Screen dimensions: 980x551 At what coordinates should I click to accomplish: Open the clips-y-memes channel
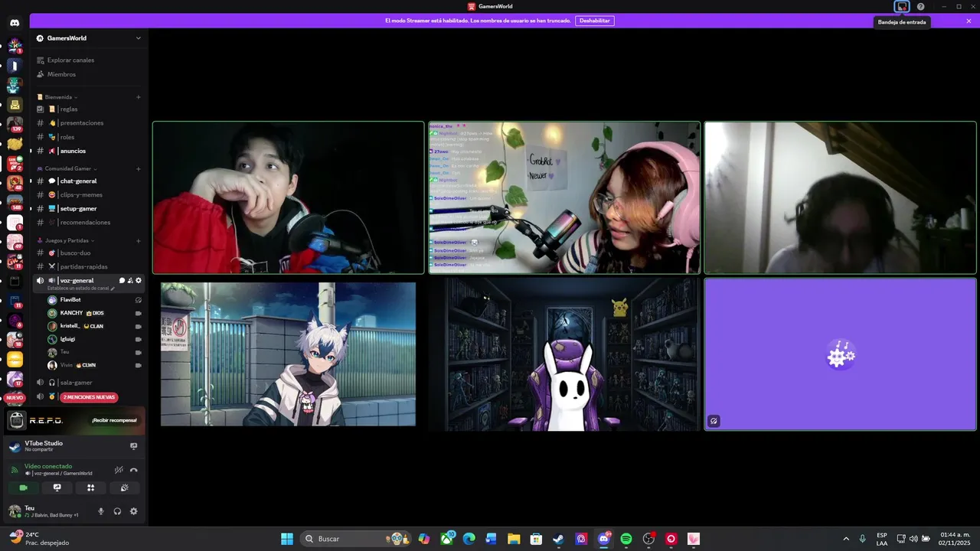tap(89, 194)
